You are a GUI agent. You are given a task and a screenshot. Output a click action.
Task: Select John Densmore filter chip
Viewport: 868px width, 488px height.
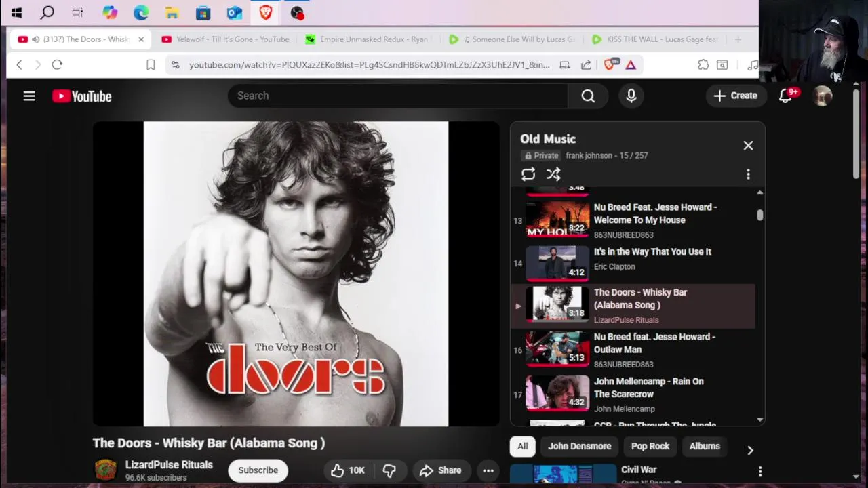coord(579,446)
